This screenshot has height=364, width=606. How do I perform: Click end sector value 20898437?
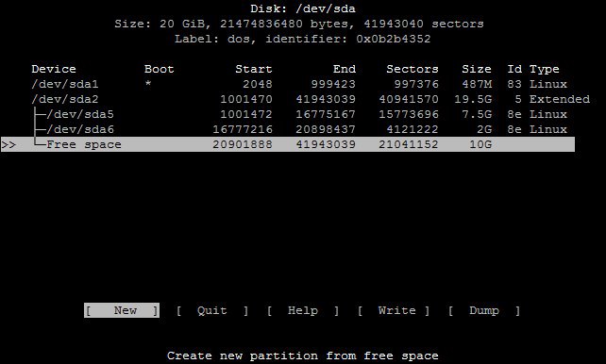pos(326,129)
